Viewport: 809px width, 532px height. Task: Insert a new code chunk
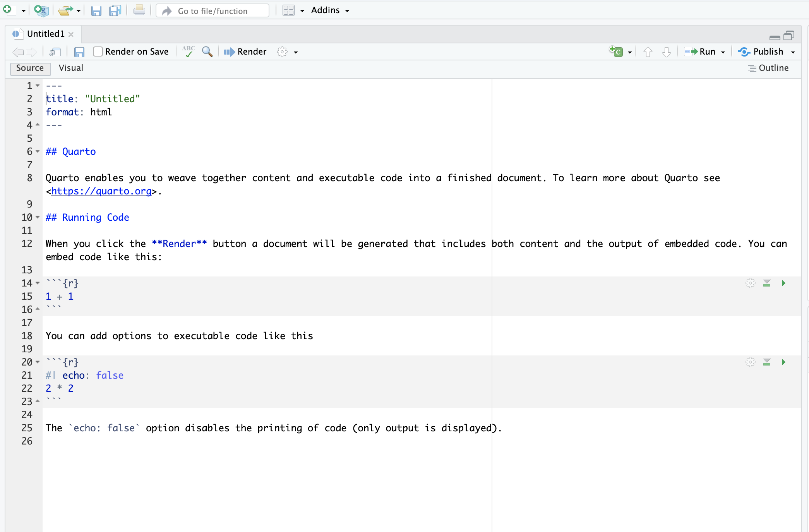[x=616, y=51]
